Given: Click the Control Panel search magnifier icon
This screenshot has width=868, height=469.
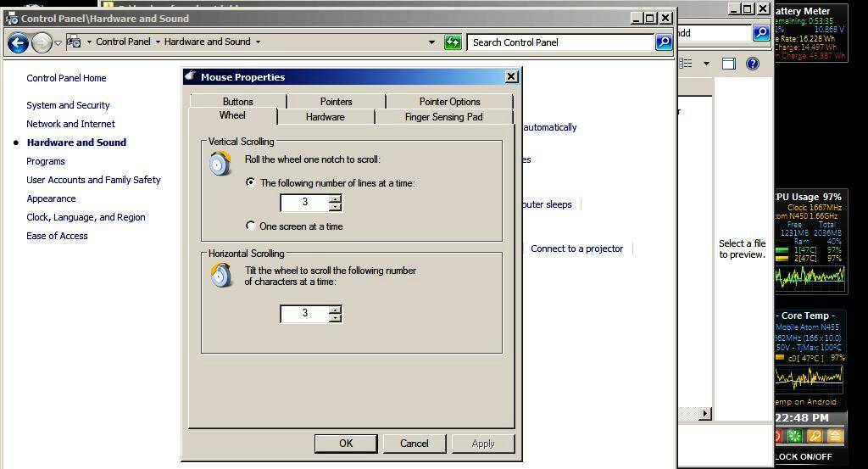Looking at the screenshot, I should [x=663, y=42].
